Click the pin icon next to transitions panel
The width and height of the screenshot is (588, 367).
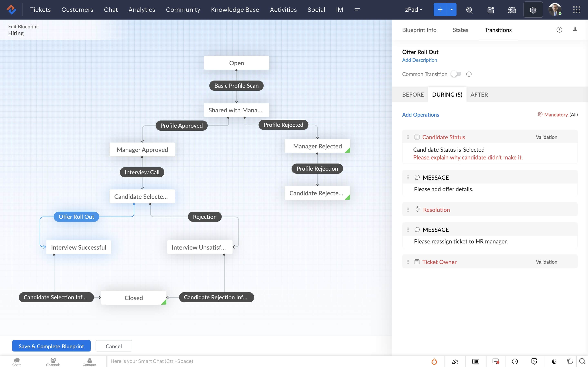[x=575, y=29]
